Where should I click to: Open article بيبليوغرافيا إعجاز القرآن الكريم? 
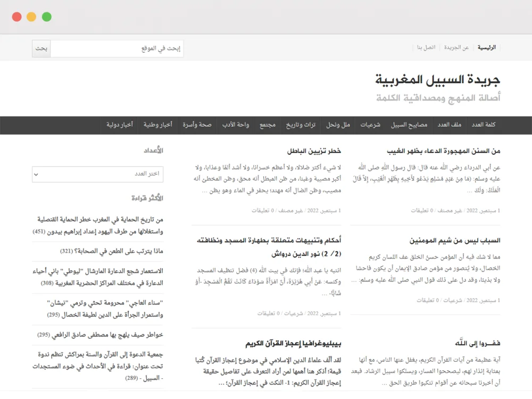[x=294, y=344]
